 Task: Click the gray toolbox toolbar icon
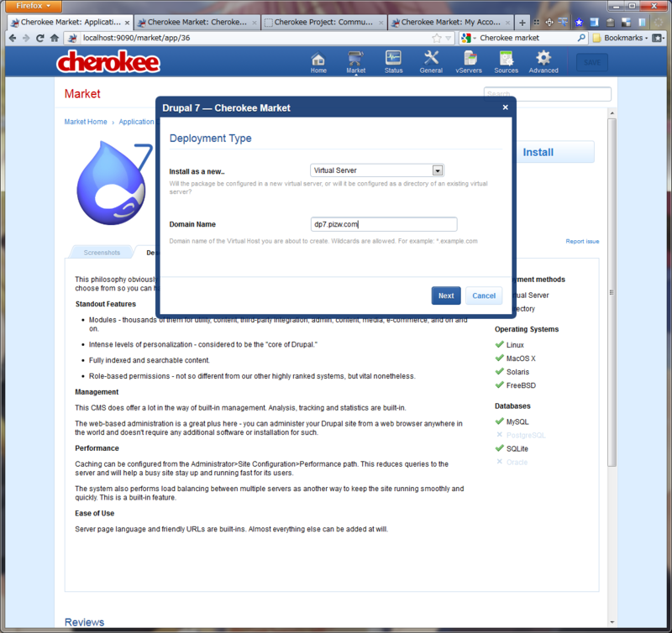click(x=611, y=23)
